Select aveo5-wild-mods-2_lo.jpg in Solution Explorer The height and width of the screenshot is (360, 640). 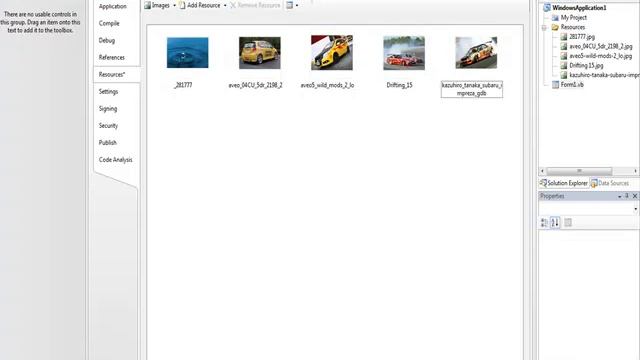[x=600, y=56]
